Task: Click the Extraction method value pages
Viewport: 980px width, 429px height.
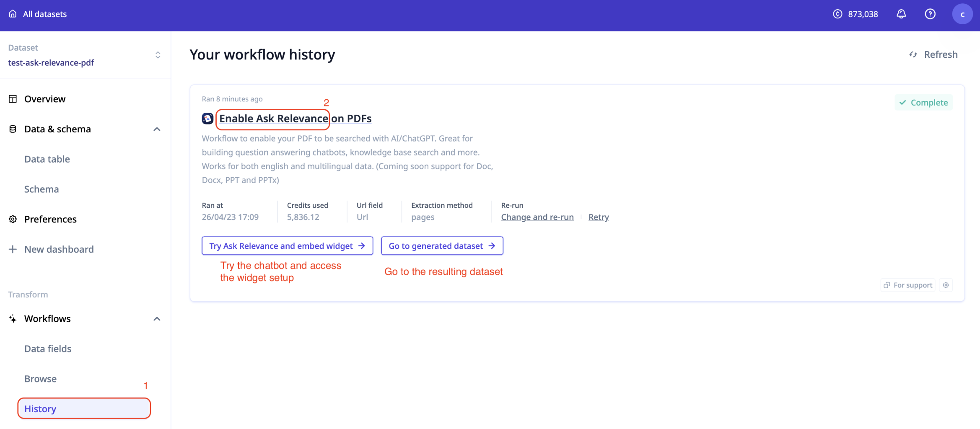Action: click(x=423, y=217)
